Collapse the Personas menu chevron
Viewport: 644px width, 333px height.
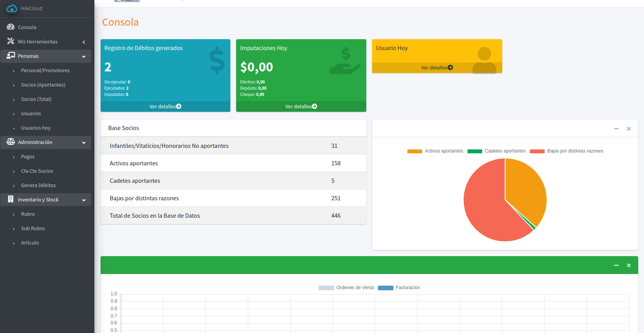[84, 56]
